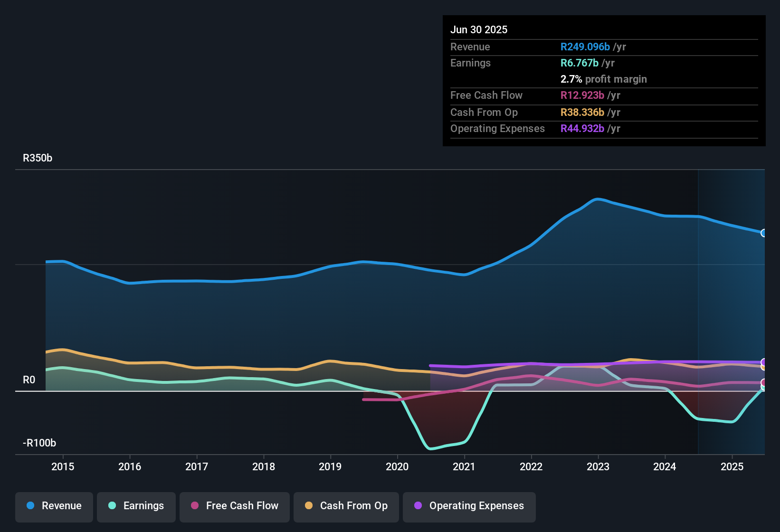780x532 pixels.
Task: Select the Operating Expenses purple dot icon
Action: pyautogui.click(x=418, y=506)
